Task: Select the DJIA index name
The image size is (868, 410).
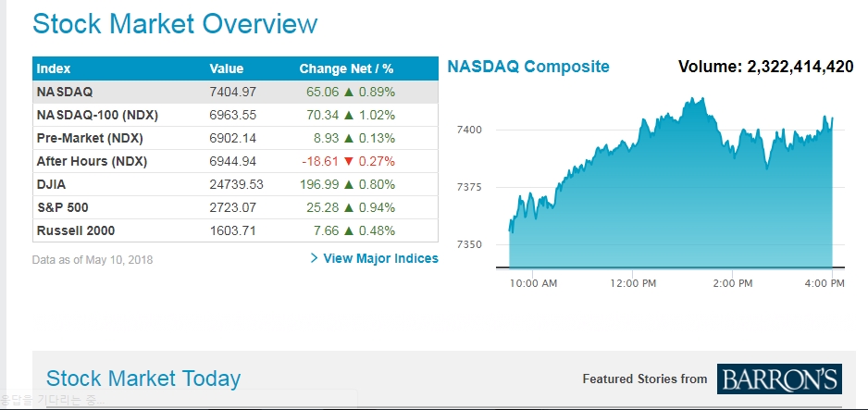Action: [x=51, y=185]
